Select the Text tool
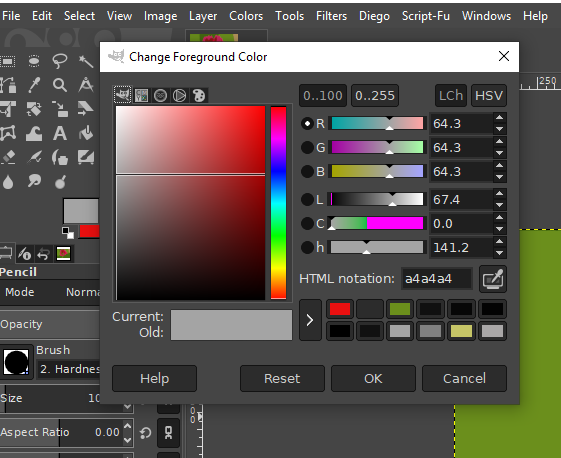The image size is (561, 458). [60, 133]
